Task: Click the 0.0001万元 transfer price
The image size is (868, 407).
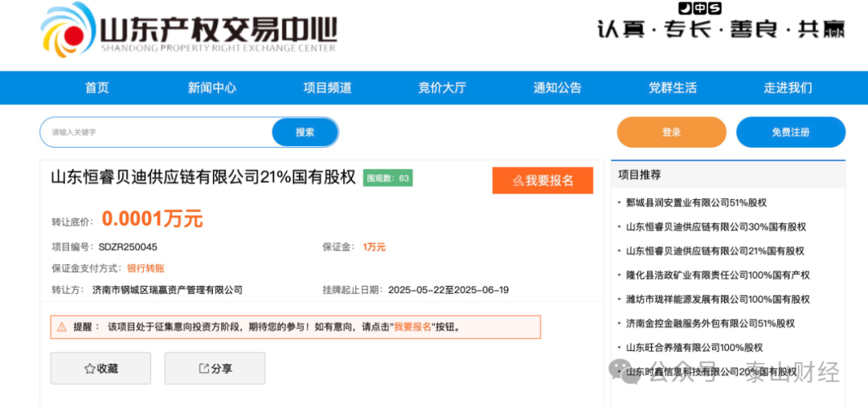Action: click(x=152, y=219)
